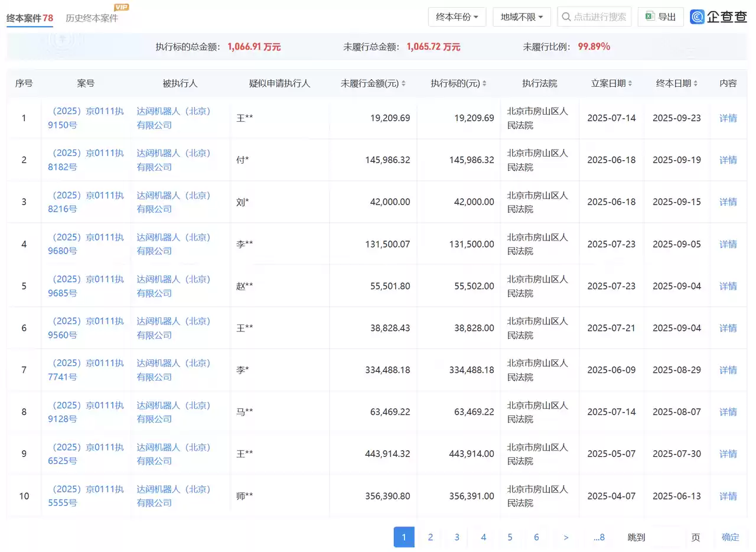Switch to the 历史终本案件 tab
Viewport: 756px width, 552px height.
click(x=90, y=17)
